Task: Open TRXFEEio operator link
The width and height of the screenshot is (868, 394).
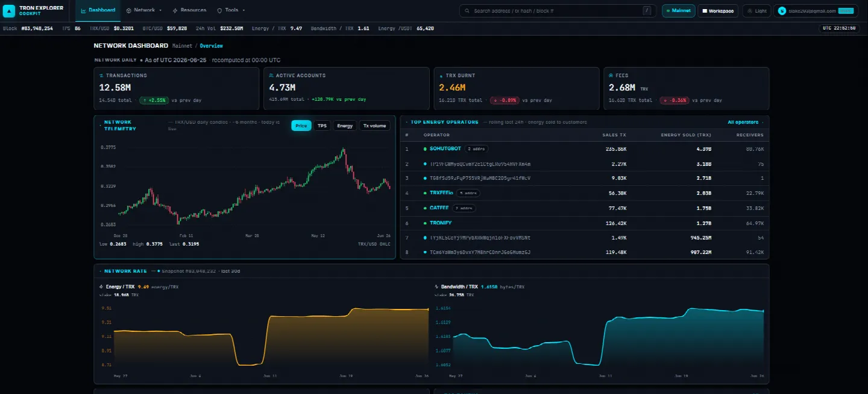Action: coord(441,193)
